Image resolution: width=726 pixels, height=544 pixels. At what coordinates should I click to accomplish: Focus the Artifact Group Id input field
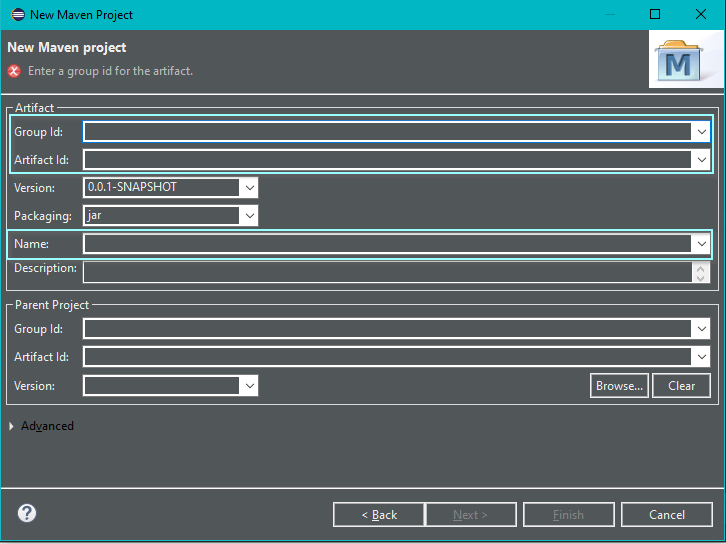388,132
